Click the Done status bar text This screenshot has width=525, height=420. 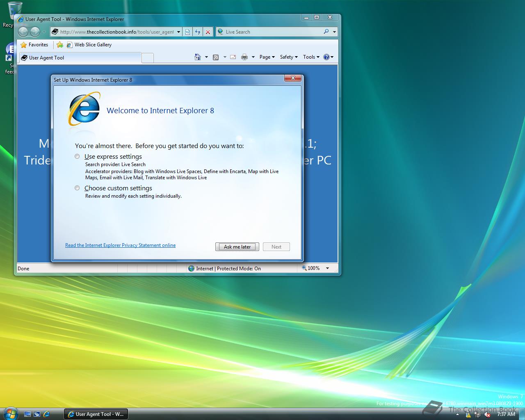[x=23, y=268]
